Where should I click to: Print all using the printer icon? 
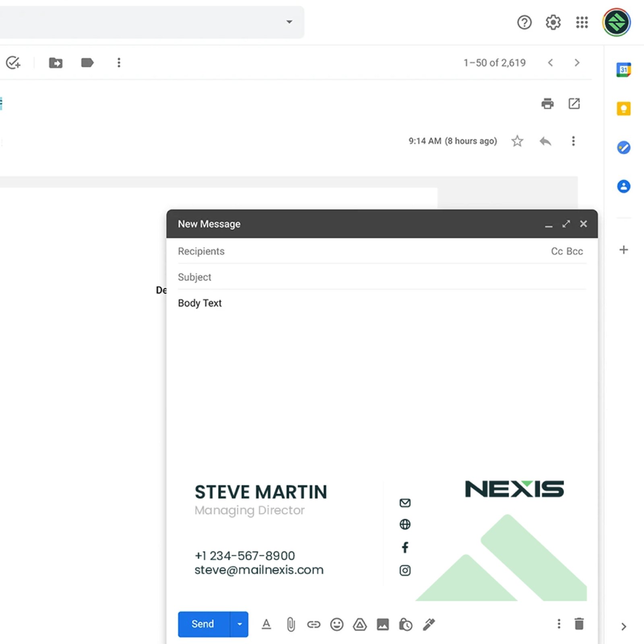click(547, 104)
